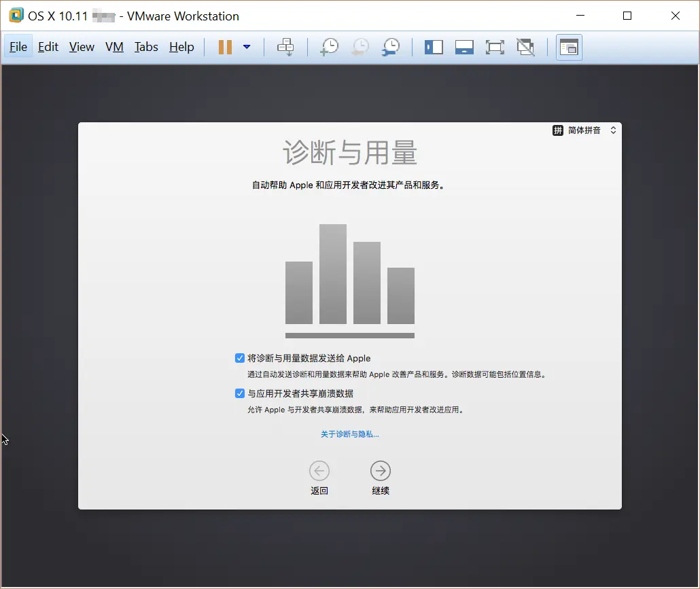Image resolution: width=700 pixels, height=589 pixels.
Task: Show or hide the thumbnail bar
Action: click(x=464, y=47)
